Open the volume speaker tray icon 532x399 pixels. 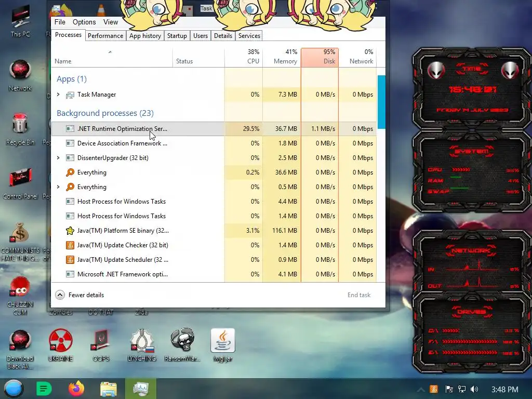(x=474, y=389)
